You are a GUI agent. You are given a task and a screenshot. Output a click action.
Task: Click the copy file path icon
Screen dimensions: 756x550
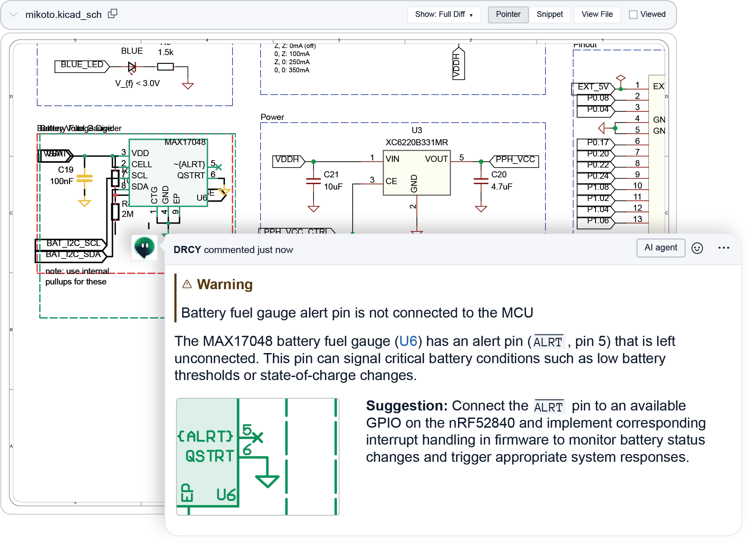tap(112, 14)
